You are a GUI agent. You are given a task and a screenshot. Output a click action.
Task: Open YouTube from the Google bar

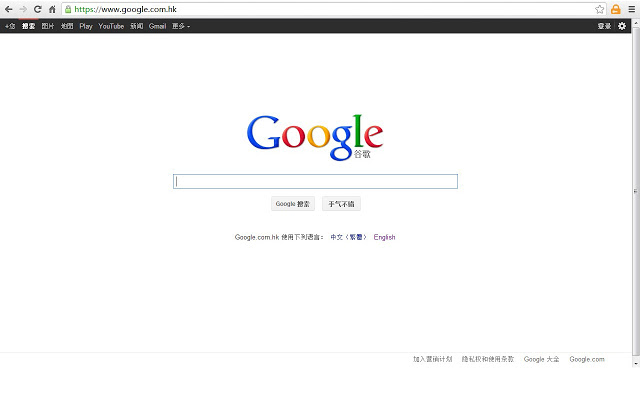pyautogui.click(x=111, y=26)
